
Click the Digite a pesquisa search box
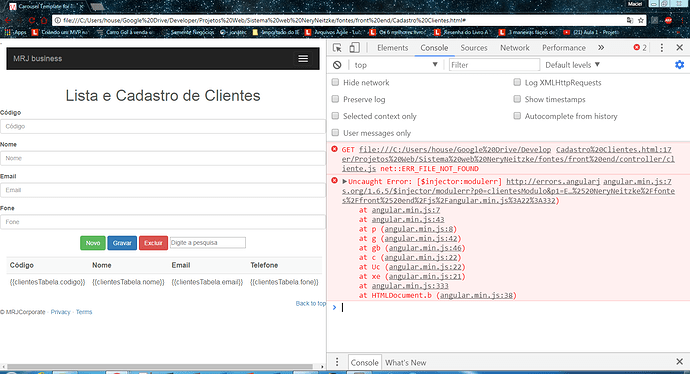(x=208, y=242)
